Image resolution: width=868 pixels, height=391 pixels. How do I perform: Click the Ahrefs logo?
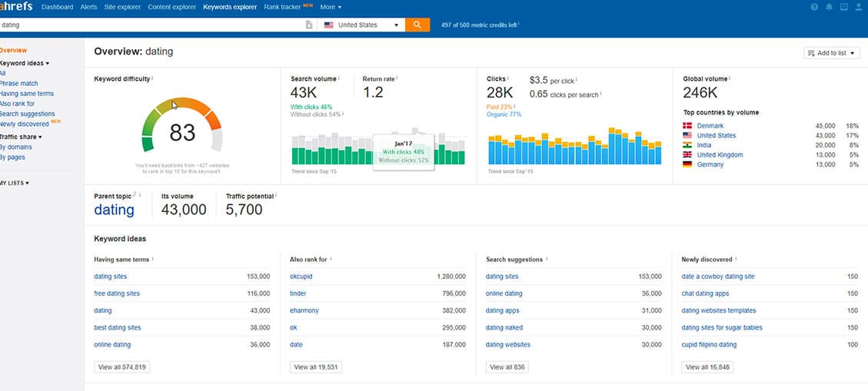(15, 7)
